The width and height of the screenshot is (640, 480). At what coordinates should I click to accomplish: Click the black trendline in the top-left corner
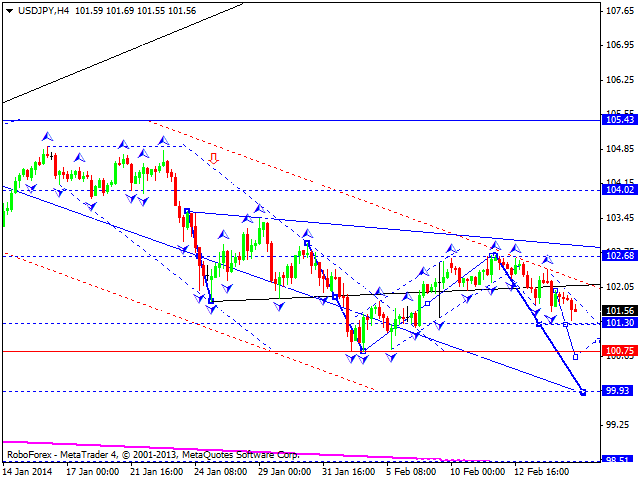point(120,52)
